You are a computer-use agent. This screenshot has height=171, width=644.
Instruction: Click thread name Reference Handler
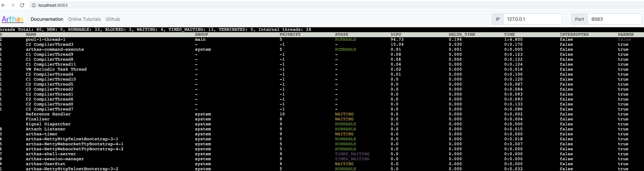[48, 114]
